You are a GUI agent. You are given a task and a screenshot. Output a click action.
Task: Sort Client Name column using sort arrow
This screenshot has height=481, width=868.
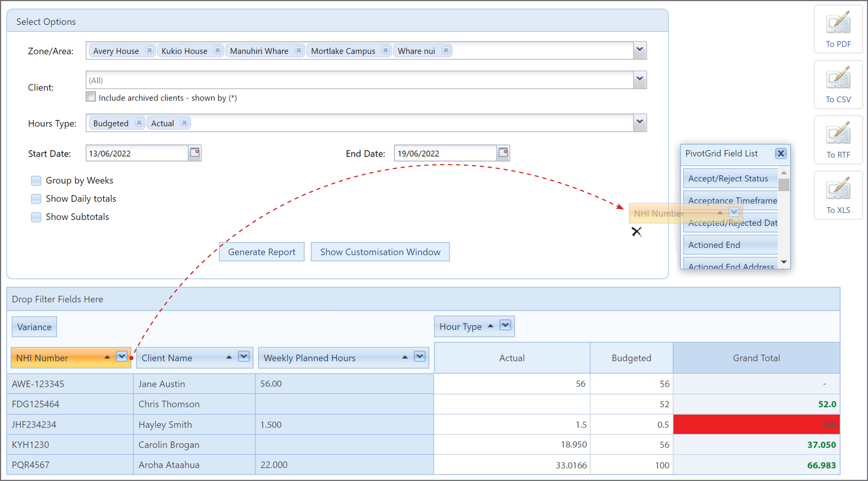pos(229,357)
